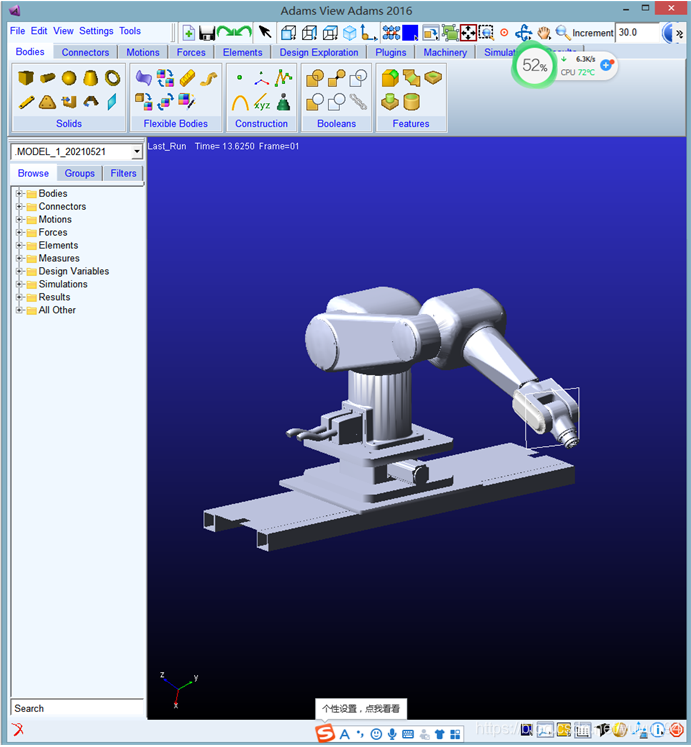Select the Box solid tool
The height and width of the screenshot is (747, 691).
click(26, 78)
